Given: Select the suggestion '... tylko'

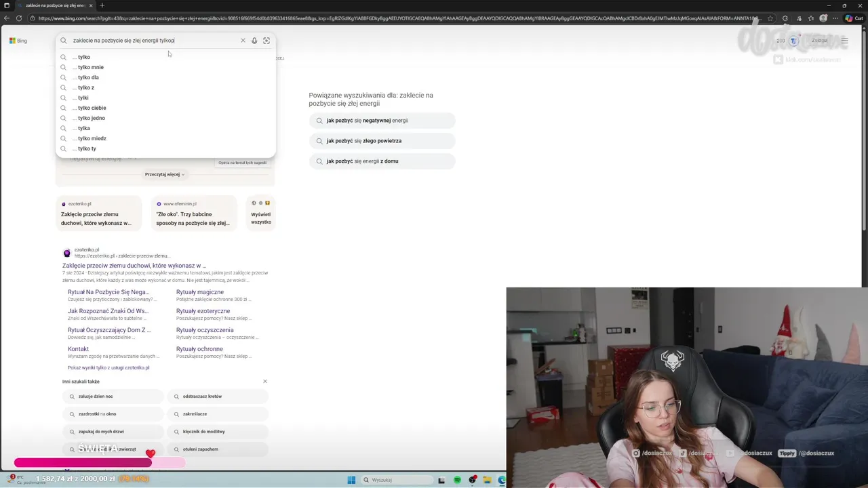Looking at the screenshot, I should point(165,57).
